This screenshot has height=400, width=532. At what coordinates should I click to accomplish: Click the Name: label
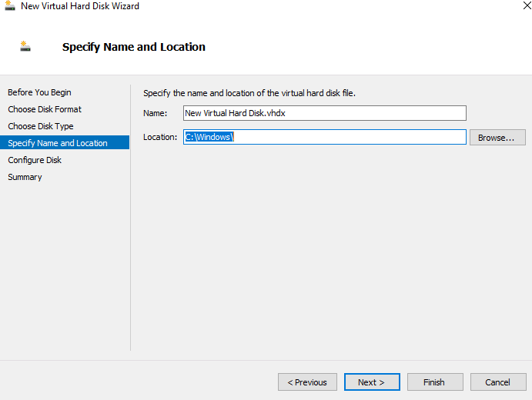[x=155, y=113]
